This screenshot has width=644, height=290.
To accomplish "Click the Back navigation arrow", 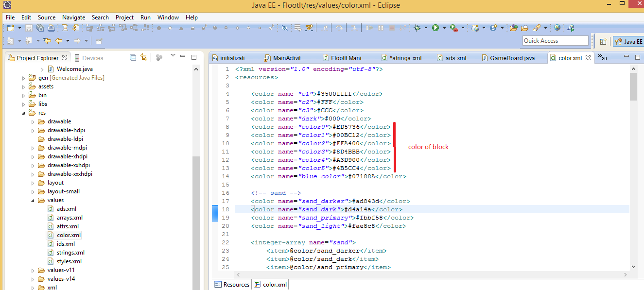I will (x=59, y=41).
